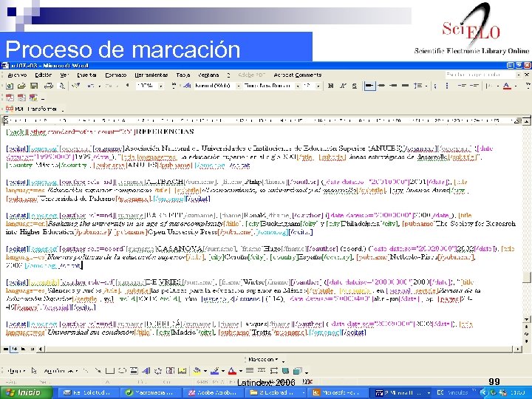Select the Oval drawing tool

pos(122,371)
